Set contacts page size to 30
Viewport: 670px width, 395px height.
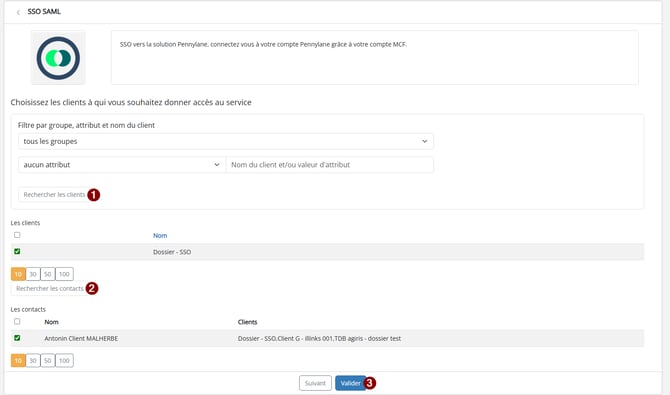point(33,360)
